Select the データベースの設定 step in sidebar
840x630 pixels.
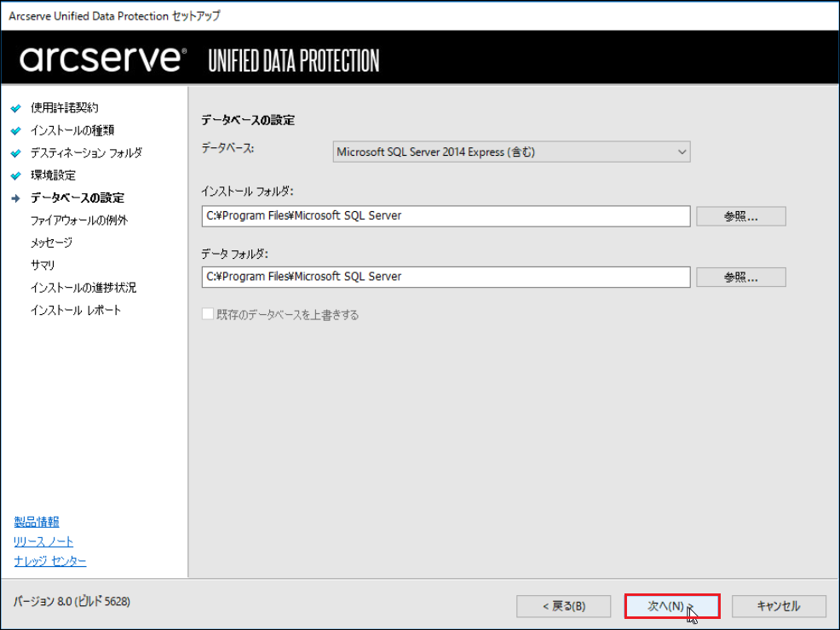click(78, 198)
